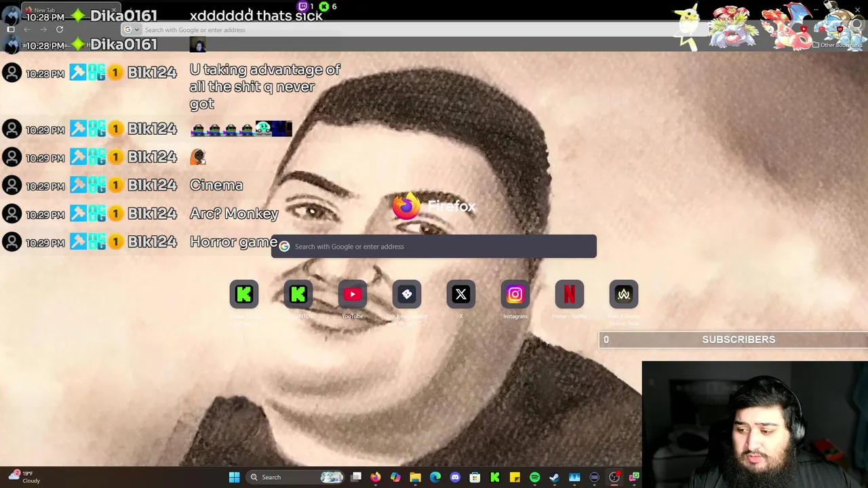Open the weather widget showing Cloudy
Image resolution: width=868 pixels, height=488 pixels.
pos(24,477)
